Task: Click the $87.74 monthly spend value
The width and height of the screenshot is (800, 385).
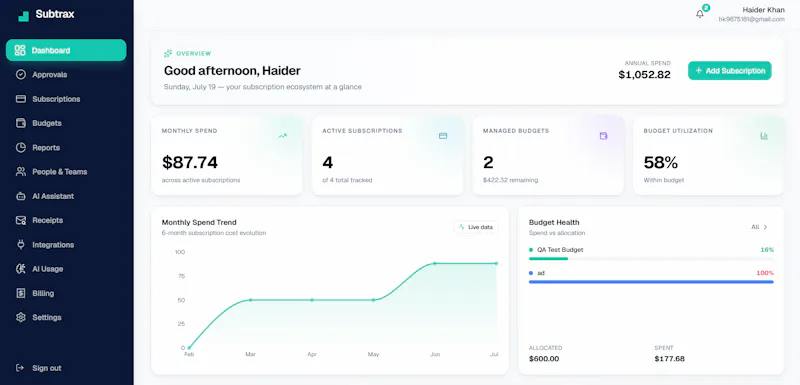Action: (x=190, y=162)
